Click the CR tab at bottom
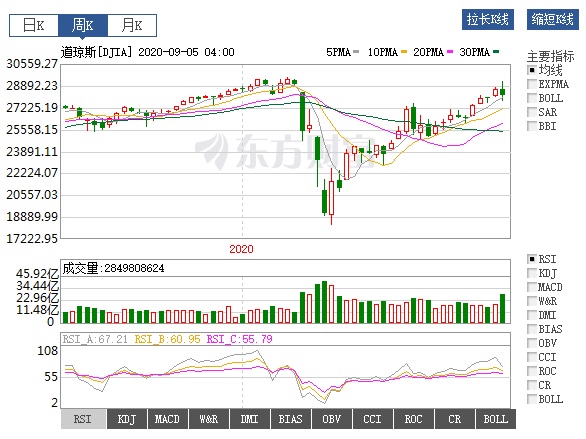The image size is (586, 439). 454,419
